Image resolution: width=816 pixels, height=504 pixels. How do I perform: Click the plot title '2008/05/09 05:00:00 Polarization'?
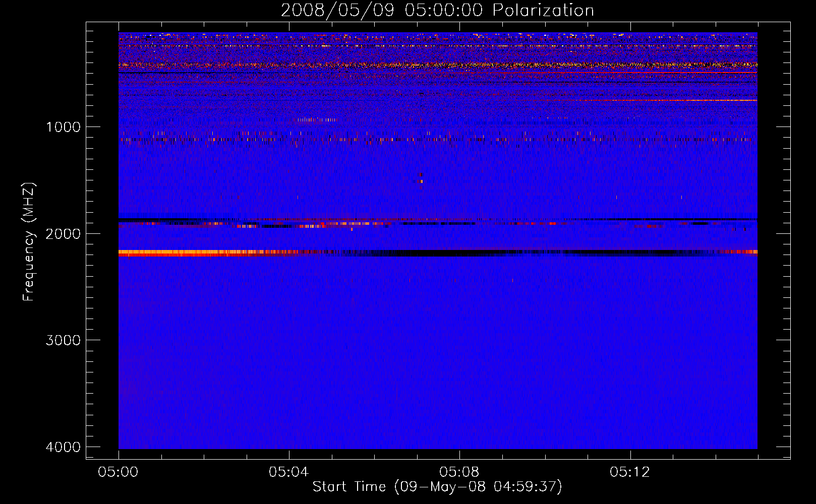click(437, 11)
